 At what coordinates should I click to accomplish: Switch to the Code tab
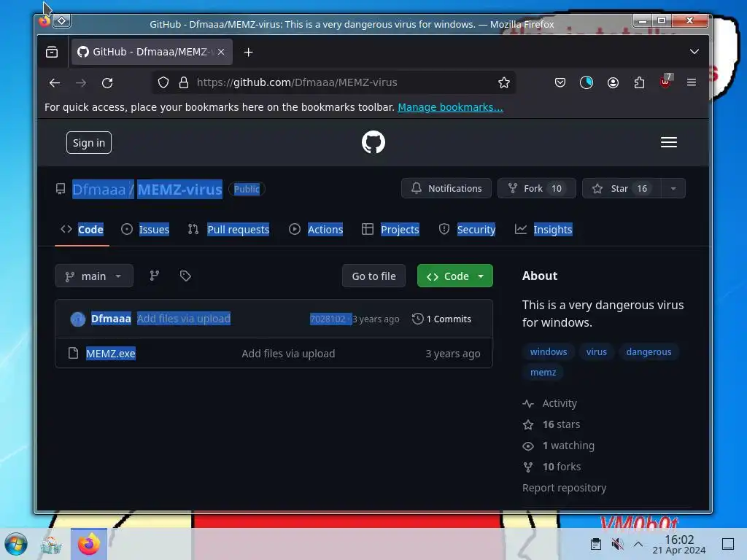pos(82,230)
